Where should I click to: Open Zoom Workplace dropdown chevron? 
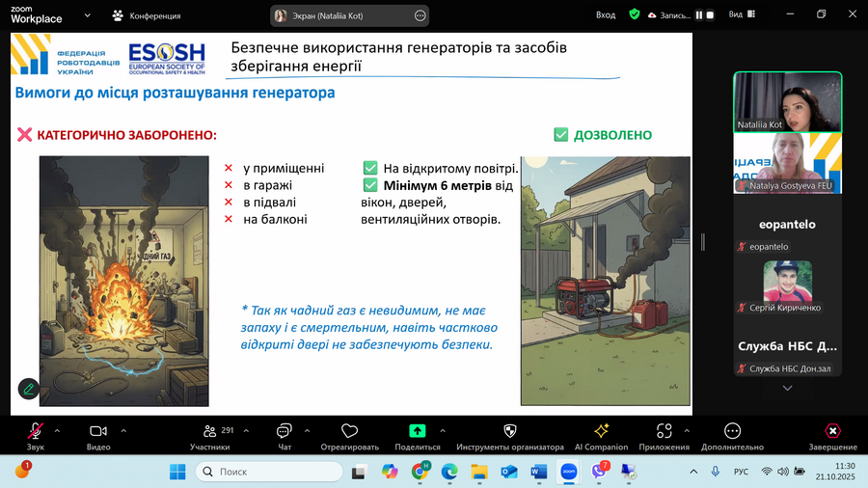pos(89,15)
